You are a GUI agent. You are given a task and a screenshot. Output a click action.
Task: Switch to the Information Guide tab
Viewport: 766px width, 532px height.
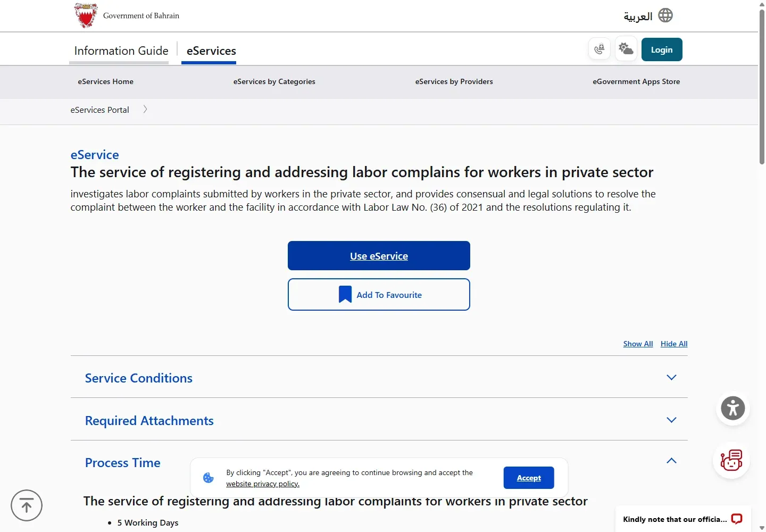[x=121, y=51]
